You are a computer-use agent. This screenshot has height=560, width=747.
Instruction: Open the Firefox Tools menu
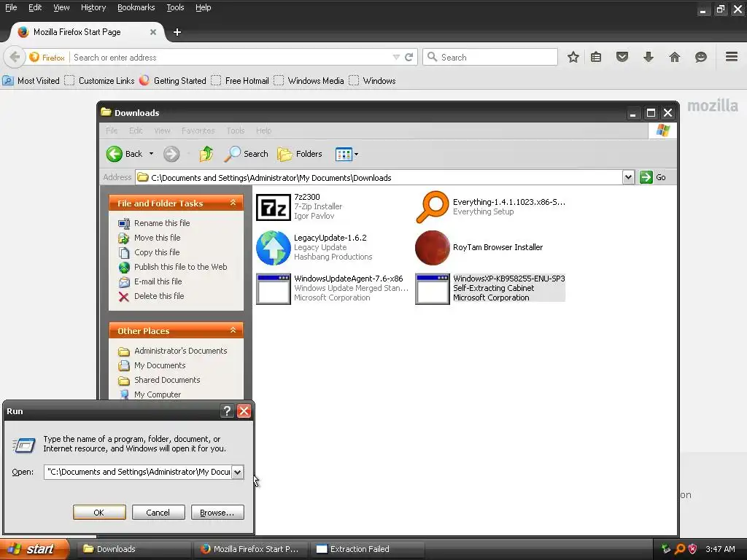pos(175,7)
